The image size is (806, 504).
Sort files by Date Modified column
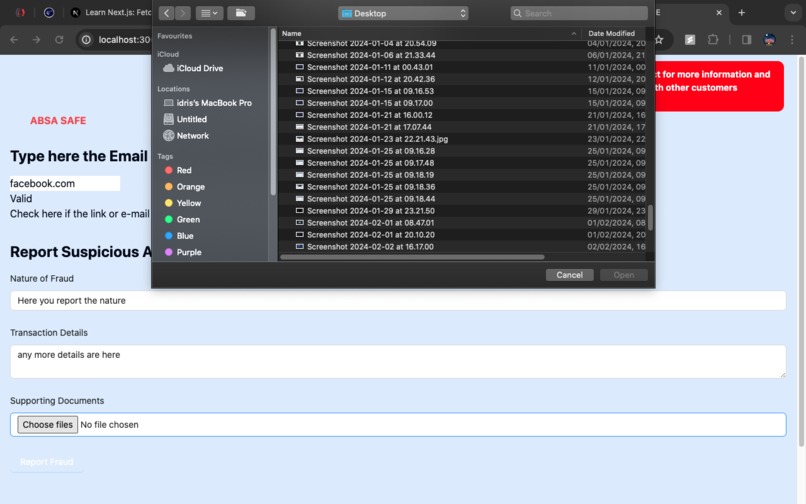click(x=613, y=33)
